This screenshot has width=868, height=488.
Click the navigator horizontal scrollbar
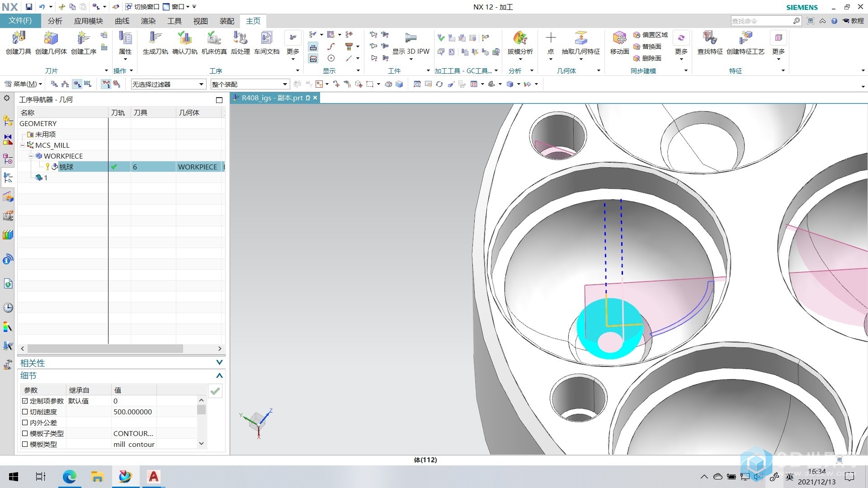pyautogui.click(x=105, y=348)
